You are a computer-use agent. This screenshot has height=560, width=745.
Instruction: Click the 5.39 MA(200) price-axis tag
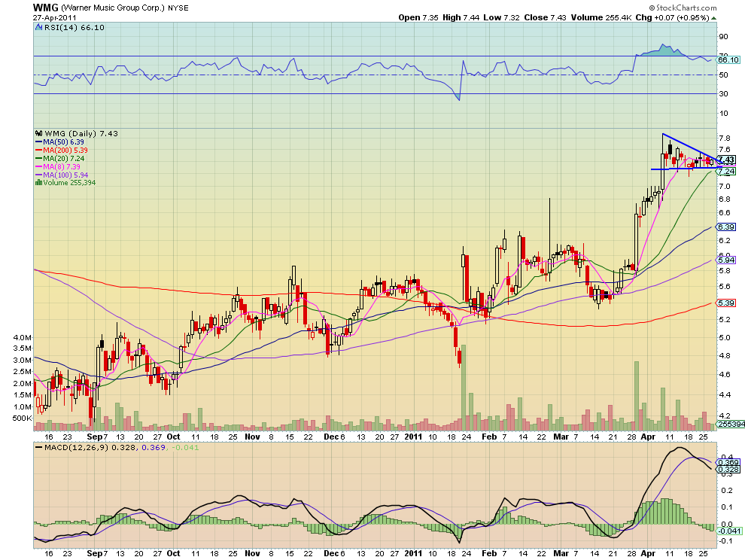pyautogui.click(x=726, y=303)
